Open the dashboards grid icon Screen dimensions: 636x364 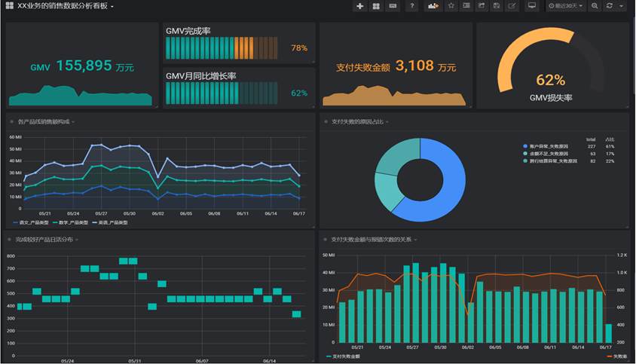[376, 6]
